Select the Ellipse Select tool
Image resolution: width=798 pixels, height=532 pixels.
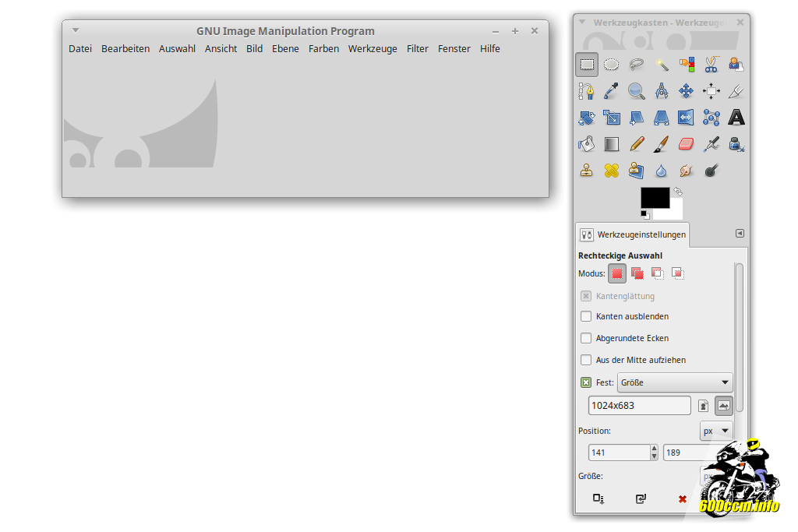(x=611, y=65)
